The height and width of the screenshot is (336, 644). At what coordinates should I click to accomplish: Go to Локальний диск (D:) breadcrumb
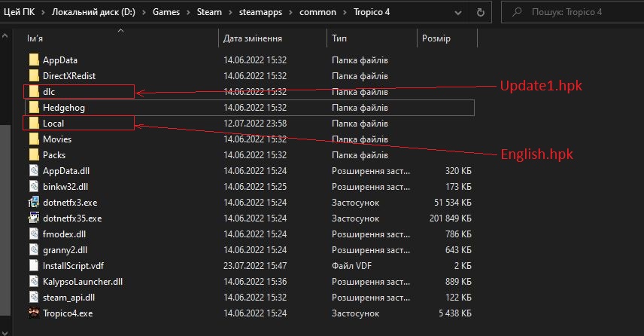coord(93,12)
